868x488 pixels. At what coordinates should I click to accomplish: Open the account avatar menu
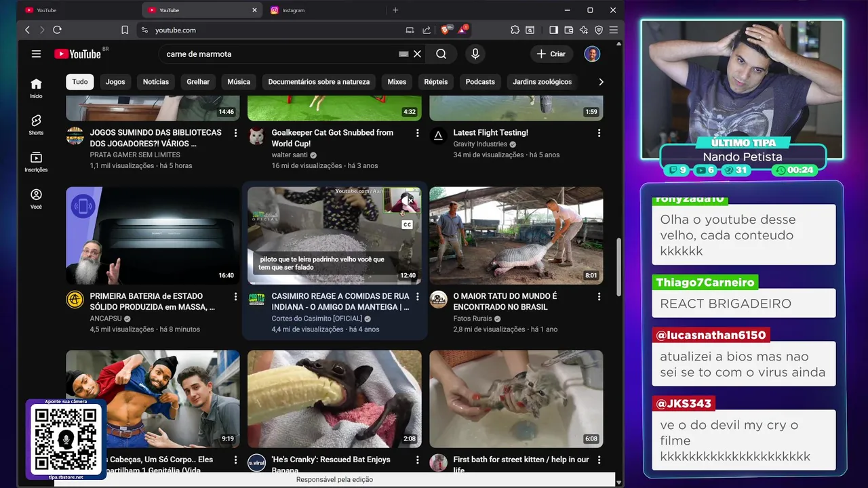pos(592,54)
